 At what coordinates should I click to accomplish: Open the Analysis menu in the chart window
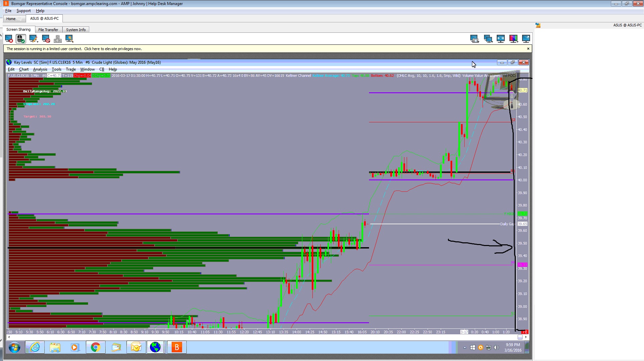40,69
